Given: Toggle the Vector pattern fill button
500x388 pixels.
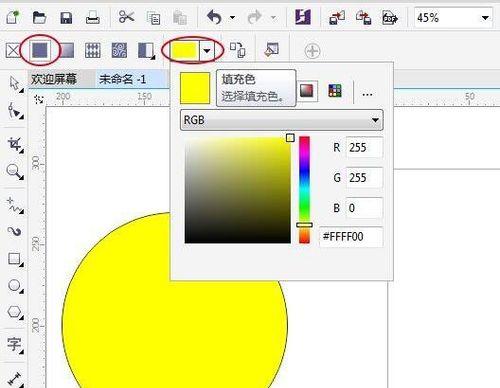Looking at the screenshot, I should tap(93, 50).
